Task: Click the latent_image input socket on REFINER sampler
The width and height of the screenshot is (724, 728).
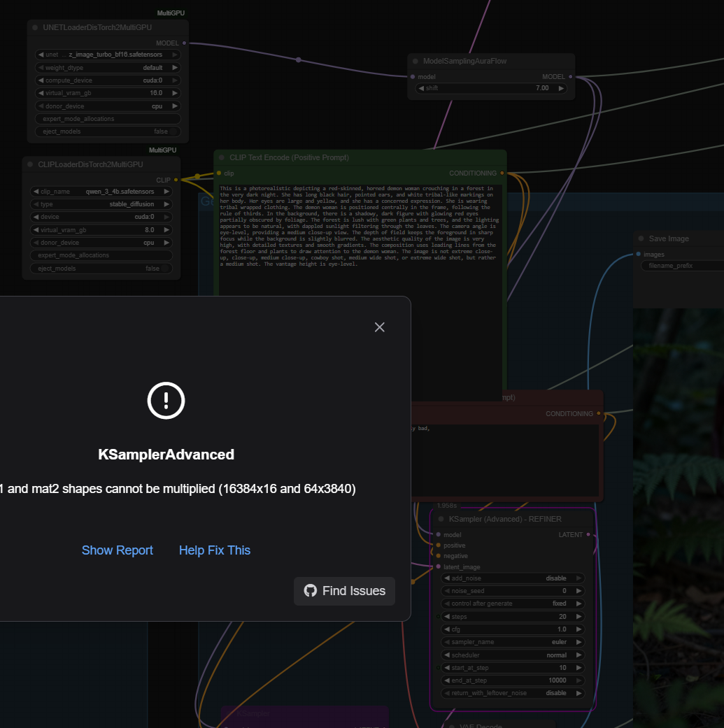Action: [x=439, y=566]
